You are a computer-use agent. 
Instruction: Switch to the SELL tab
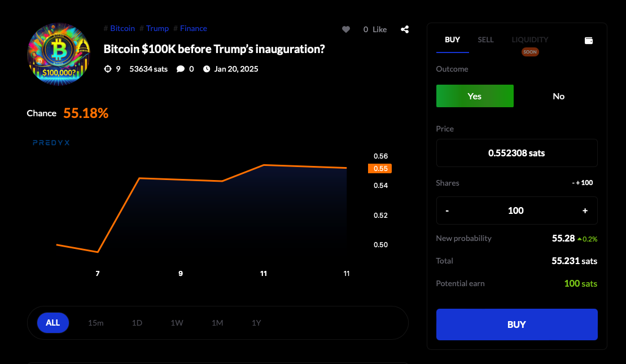(485, 40)
